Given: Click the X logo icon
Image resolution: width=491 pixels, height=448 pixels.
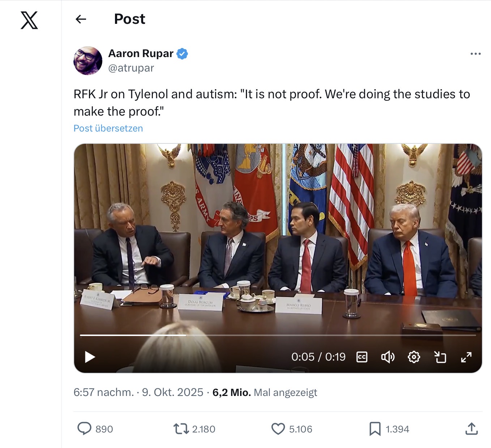Looking at the screenshot, I should pos(29,20).
